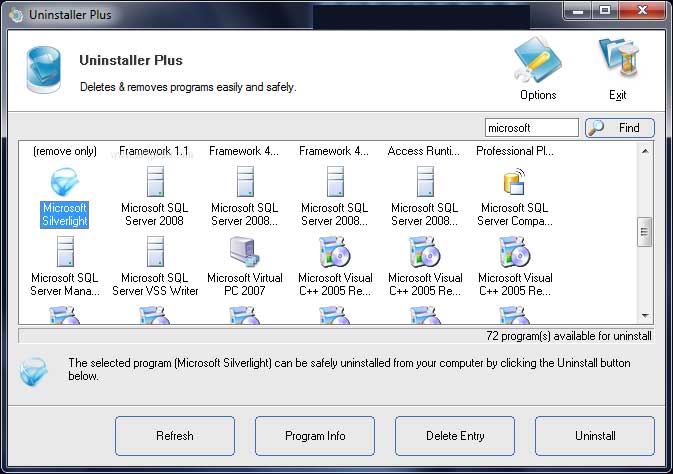Select the 'Professional Pl...' list entry

tap(515, 151)
